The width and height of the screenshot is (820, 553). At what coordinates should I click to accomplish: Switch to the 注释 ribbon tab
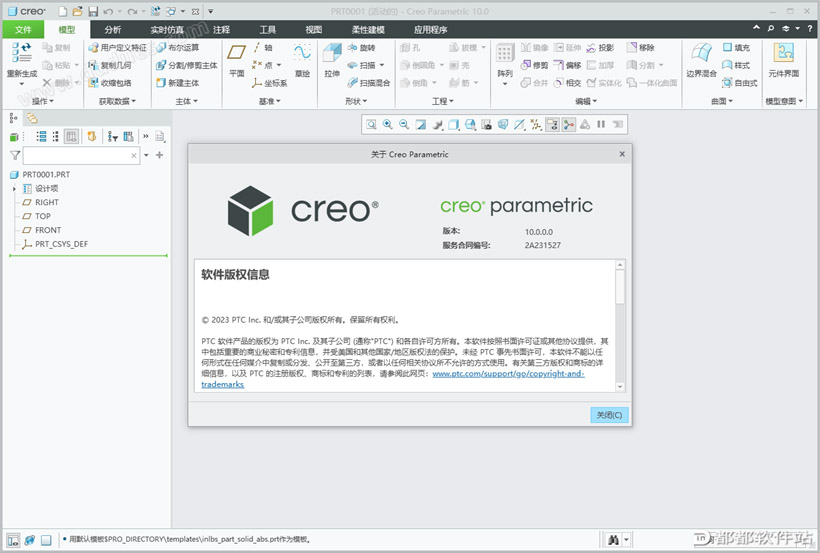click(222, 29)
